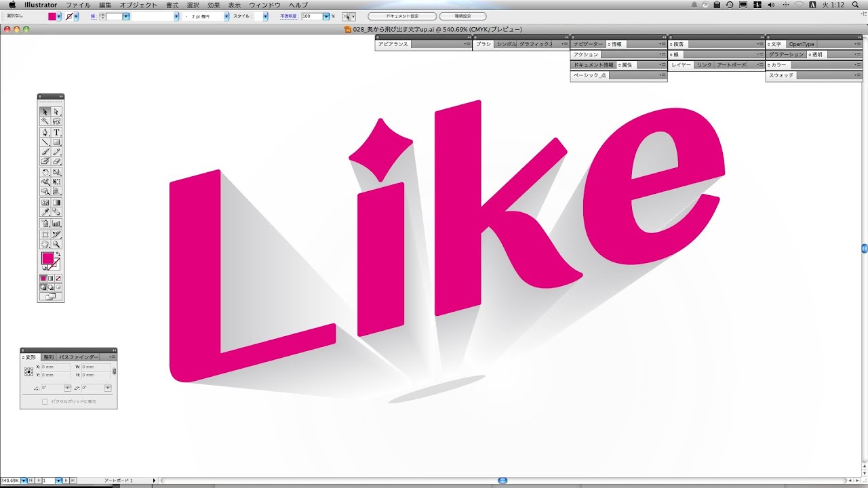Swap fill and stroke colors arrow
This screenshot has width=868, height=488.
pos(58,255)
